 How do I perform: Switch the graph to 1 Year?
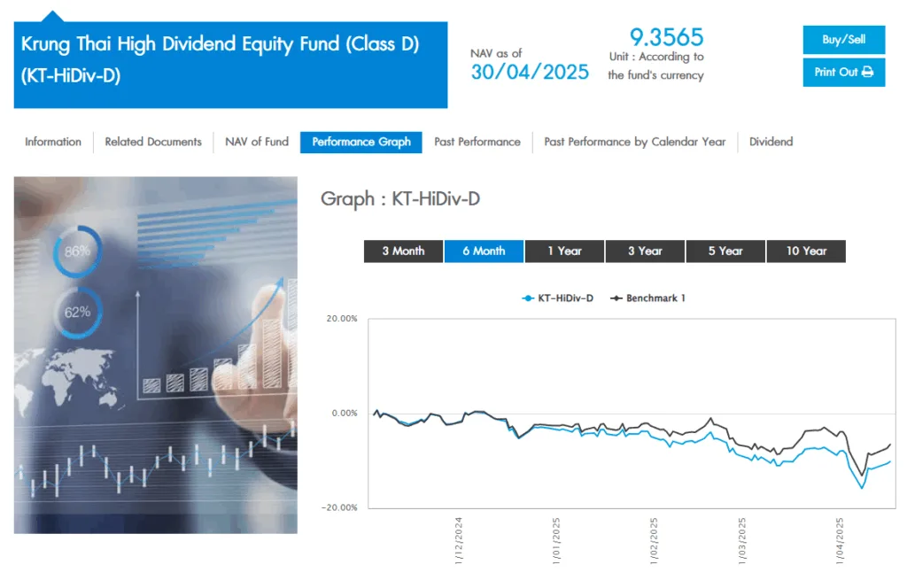(564, 251)
